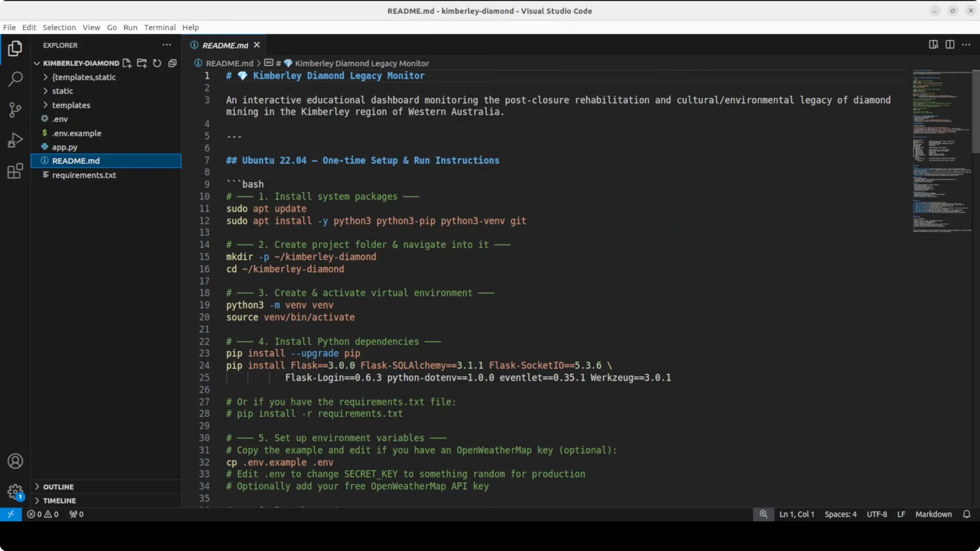Click Spaces: 4 indentation setting
Image resolution: width=980 pixels, height=551 pixels.
840,514
